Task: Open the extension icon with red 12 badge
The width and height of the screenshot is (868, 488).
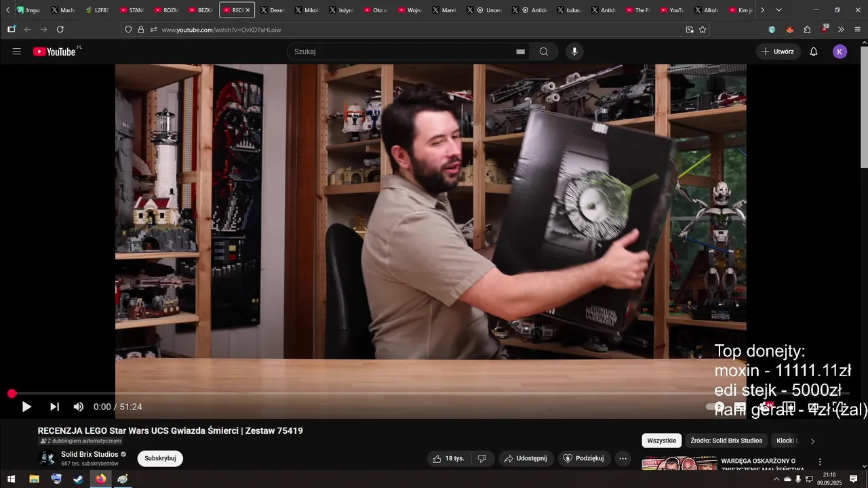Action: [825, 28]
